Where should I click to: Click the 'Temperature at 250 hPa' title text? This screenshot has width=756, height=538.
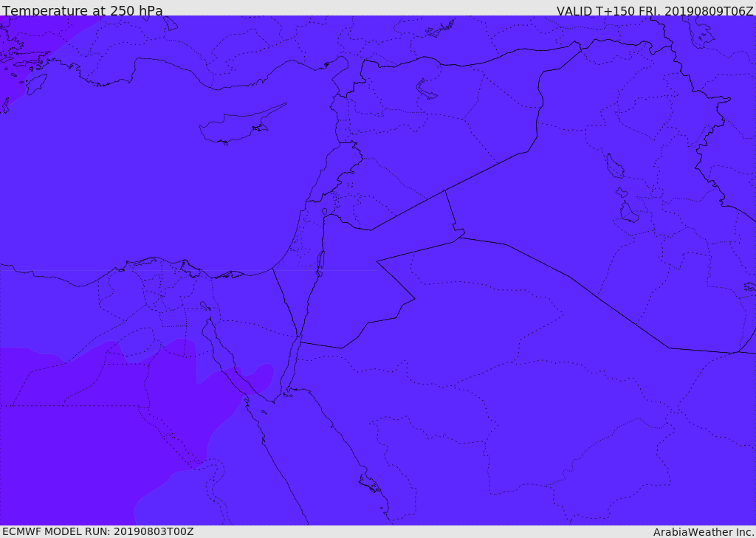83,10
